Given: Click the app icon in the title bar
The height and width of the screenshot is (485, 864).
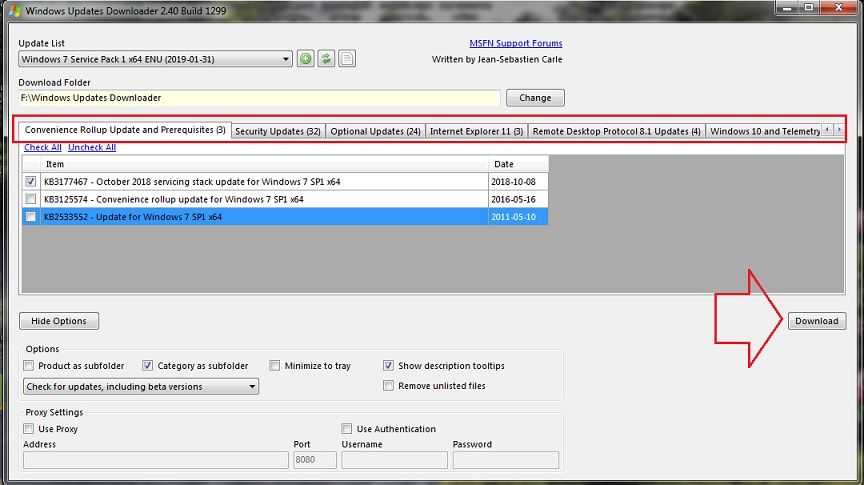Looking at the screenshot, I should [10, 11].
